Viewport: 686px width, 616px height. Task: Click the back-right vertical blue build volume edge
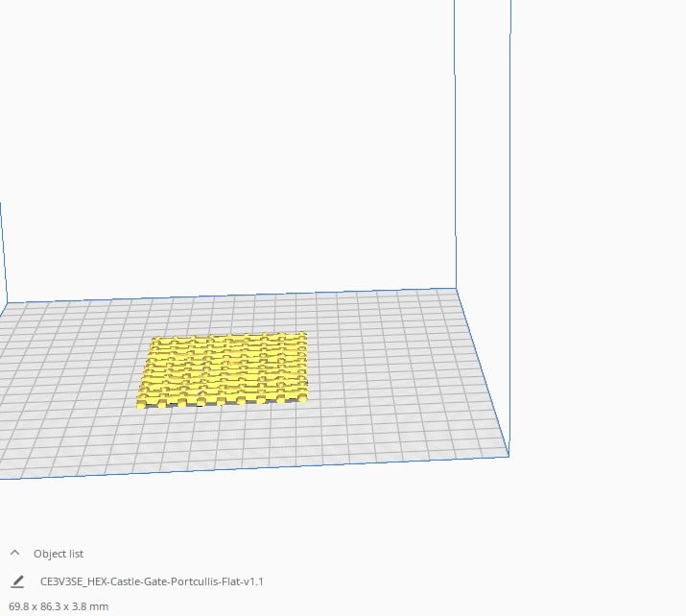tap(454, 144)
